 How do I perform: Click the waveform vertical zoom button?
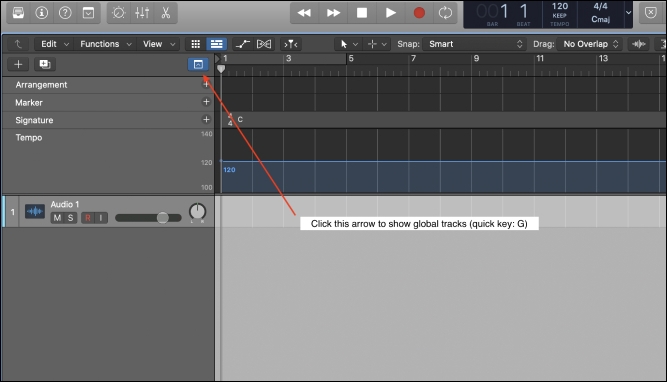tap(638, 44)
